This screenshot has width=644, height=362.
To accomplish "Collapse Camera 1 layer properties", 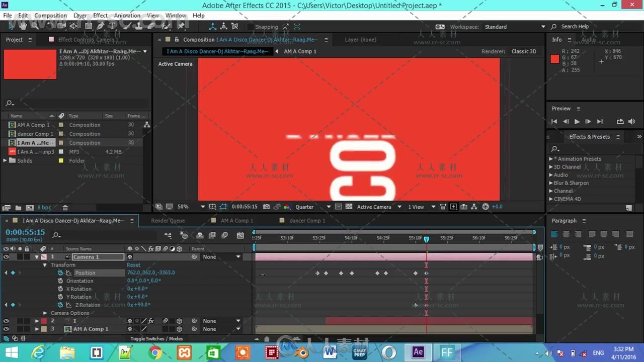I will pos(36,257).
